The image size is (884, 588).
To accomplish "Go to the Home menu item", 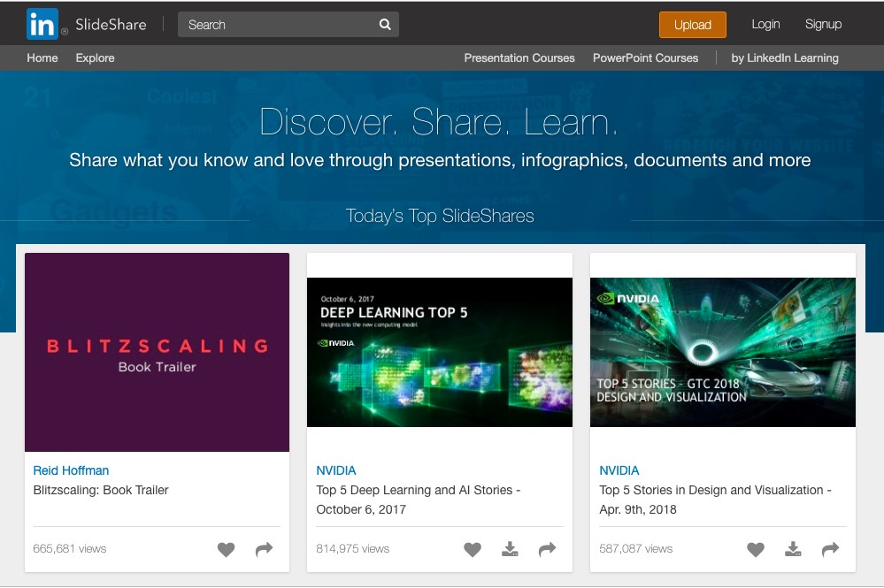I will (x=42, y=58).
